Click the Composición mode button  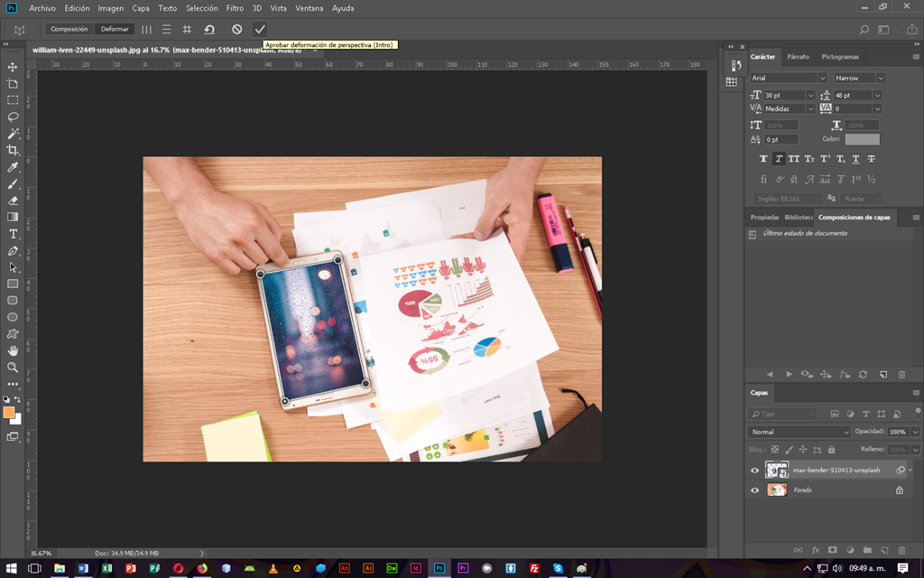pos(69,29)
